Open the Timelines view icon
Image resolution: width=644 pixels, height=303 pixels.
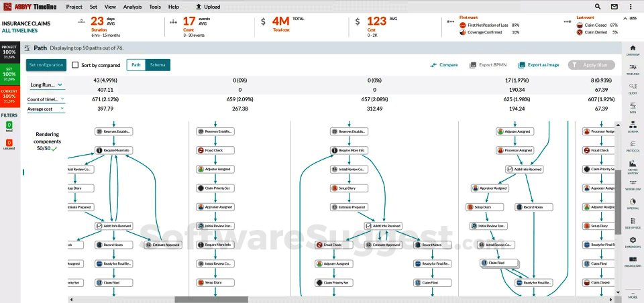(x=633, y=69)
